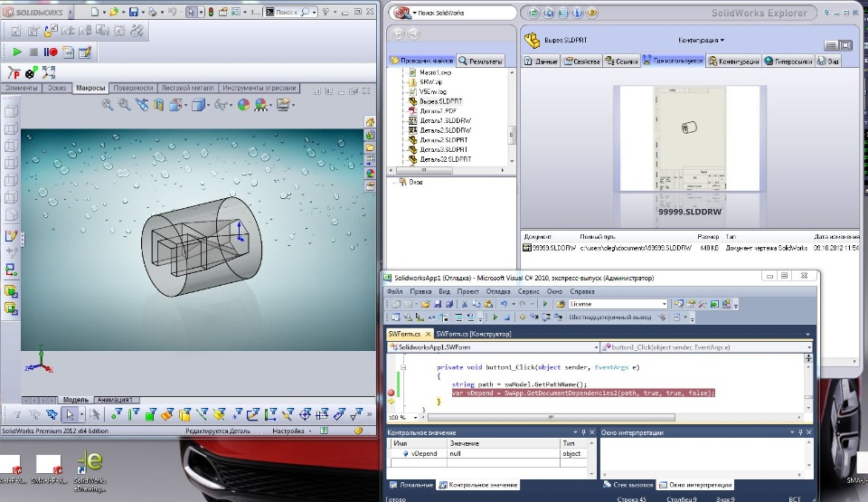Image resolution: width=868 pixels, height=502 pixels.
Task: Click green Continue debugging arrow in Visual C# debug toolbar
Action: point(495,317)
